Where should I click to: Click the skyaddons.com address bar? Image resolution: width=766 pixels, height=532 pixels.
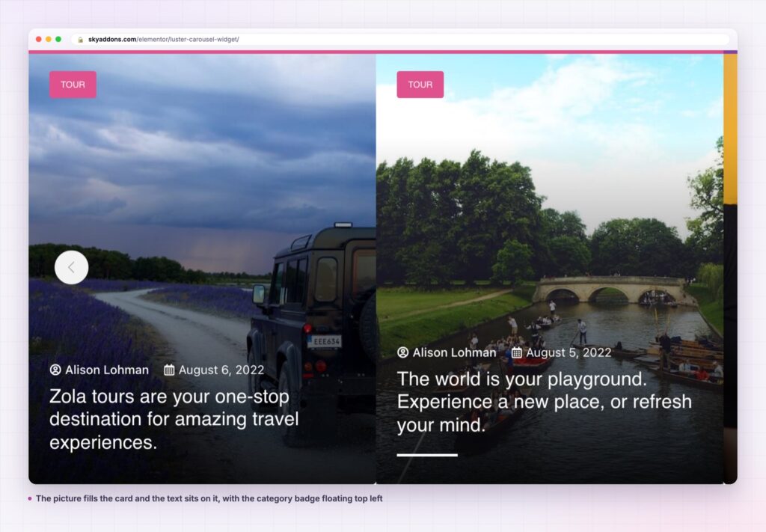401,39
